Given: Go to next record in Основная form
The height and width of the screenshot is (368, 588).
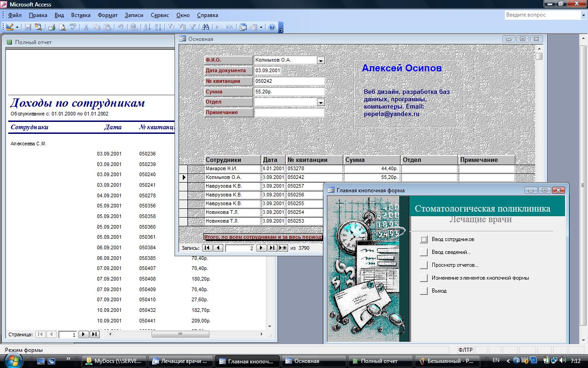Looking at the screenshot, I should (x=261, y=248).
